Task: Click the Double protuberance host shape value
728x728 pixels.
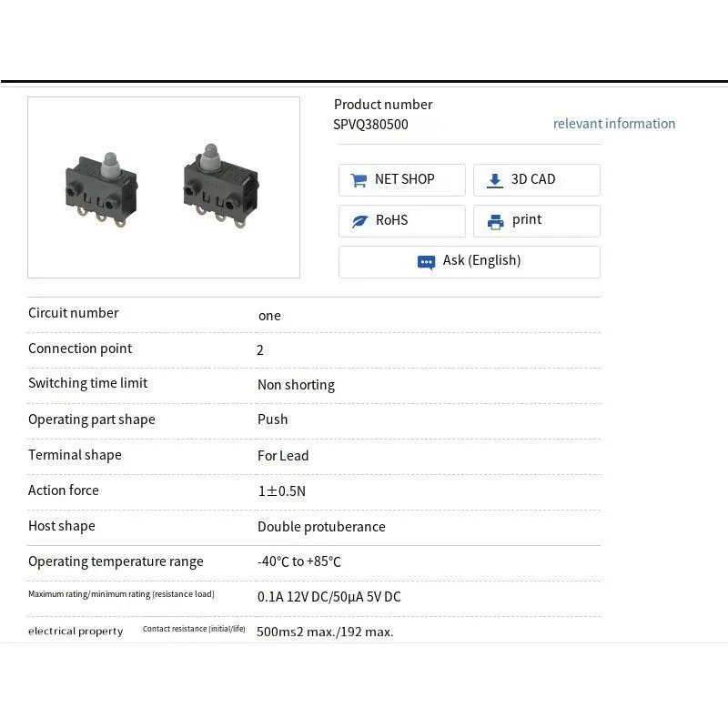Action: pos(321,527)
